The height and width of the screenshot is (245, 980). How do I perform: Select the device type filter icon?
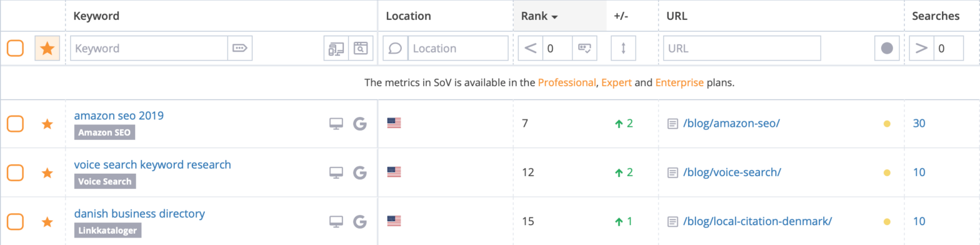click(336, 48)
